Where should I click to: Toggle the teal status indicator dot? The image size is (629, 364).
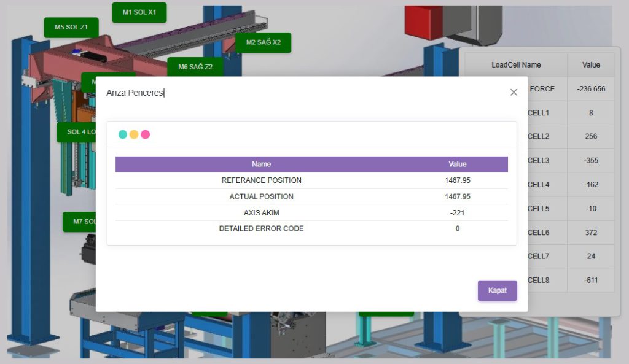tap(123, 133)
